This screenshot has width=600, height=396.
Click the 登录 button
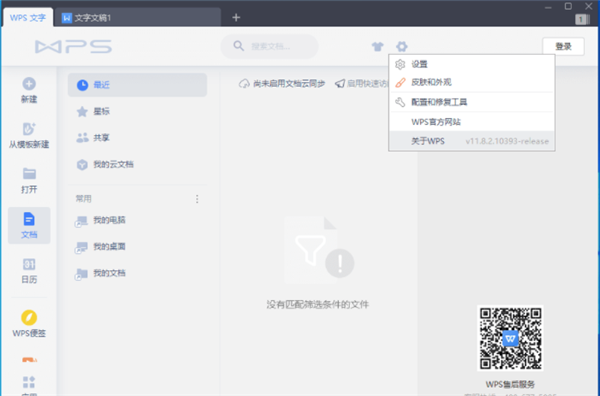tap(563, 47)
